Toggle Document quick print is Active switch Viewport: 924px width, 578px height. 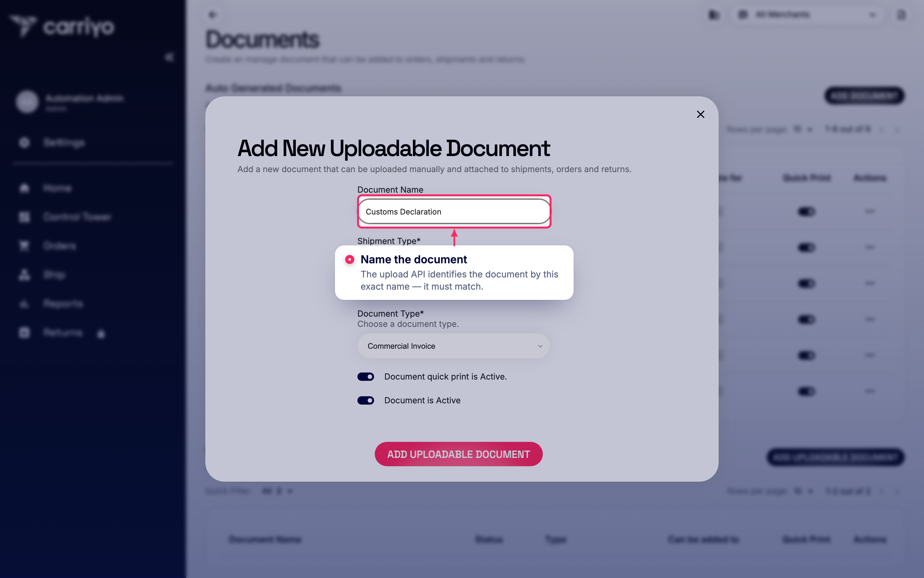[365, 377]
